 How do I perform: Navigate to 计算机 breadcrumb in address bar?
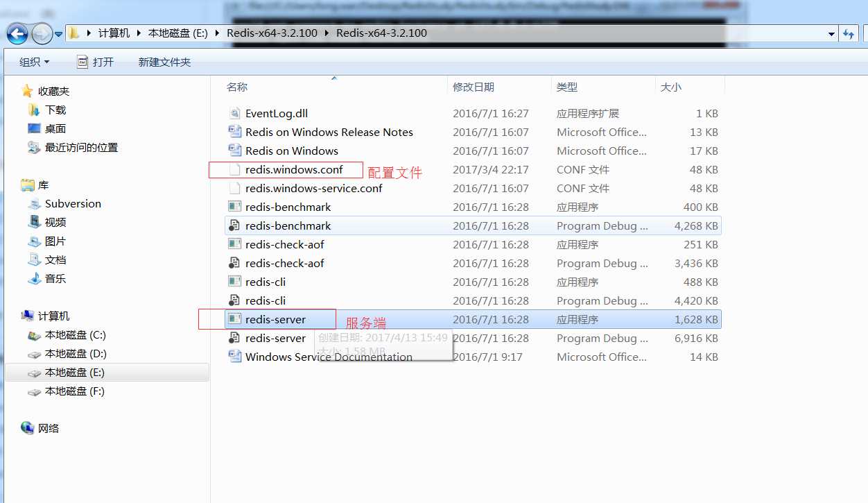pyautogui.click(x=114, y=33)
